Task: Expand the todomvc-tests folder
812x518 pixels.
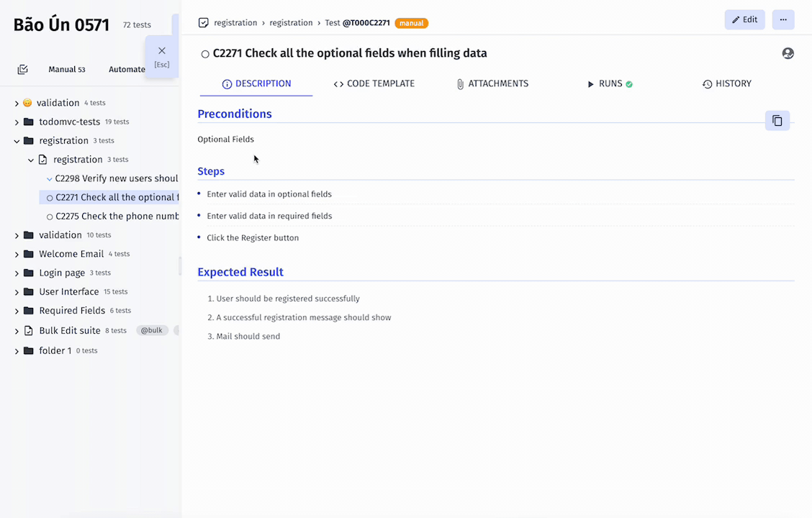Action: [17, 122]
